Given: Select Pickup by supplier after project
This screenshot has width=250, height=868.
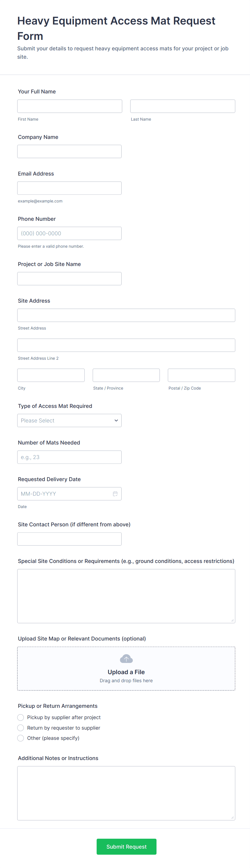Looking at the screenshot, I should tap(20, 717).
